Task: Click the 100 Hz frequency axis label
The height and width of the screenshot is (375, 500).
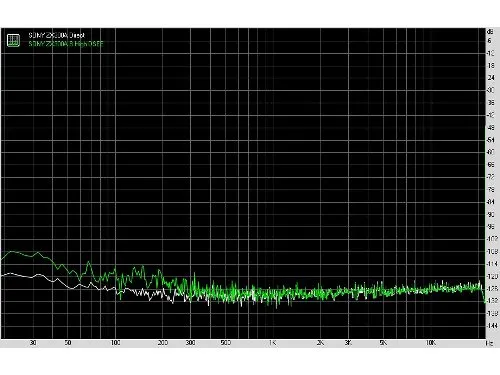Action: (x=115, y=343)
